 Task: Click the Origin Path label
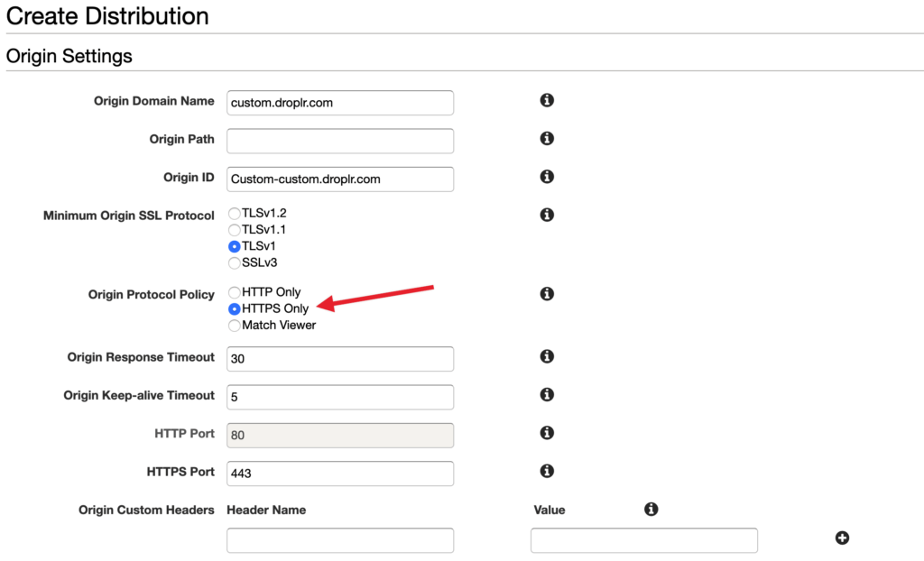pyautogui.click(x=181, y=139)
